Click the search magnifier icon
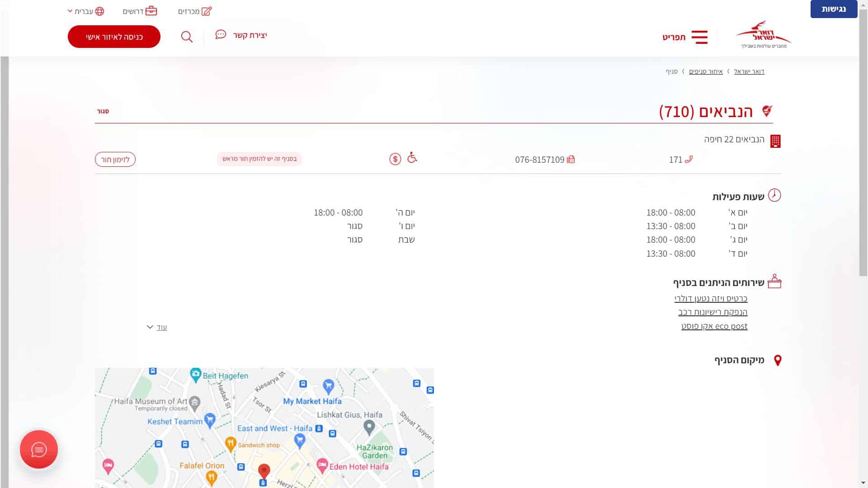 coord(187,37)
